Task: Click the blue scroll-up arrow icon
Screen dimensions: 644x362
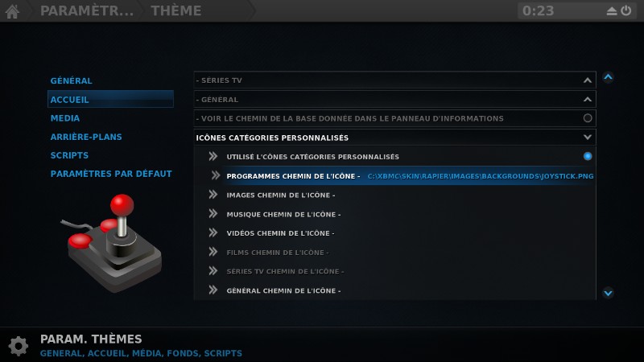Action: 609,76
